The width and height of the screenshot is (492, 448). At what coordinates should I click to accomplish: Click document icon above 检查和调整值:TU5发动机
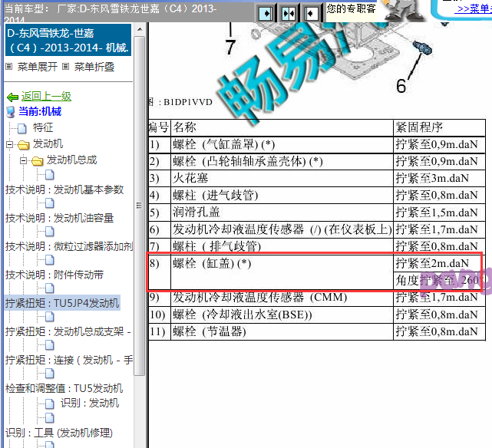pyautogui.click(x=50, y=374)
